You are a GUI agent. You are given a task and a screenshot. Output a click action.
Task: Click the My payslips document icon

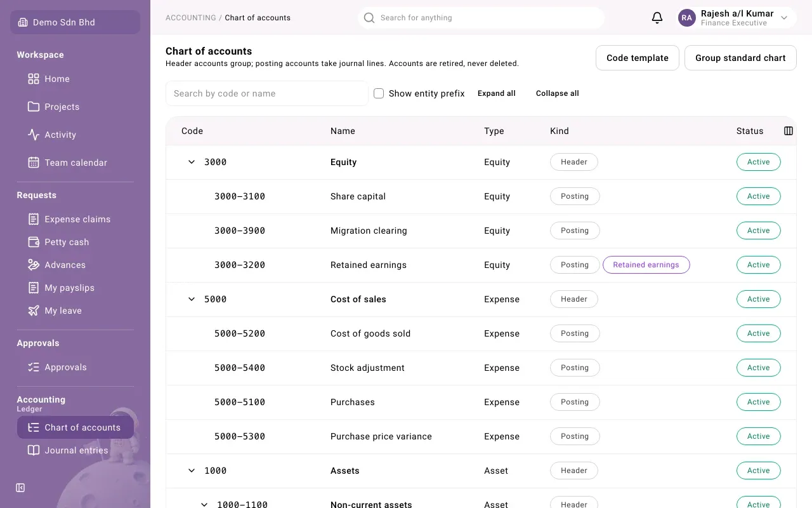(x=34, y=288)
